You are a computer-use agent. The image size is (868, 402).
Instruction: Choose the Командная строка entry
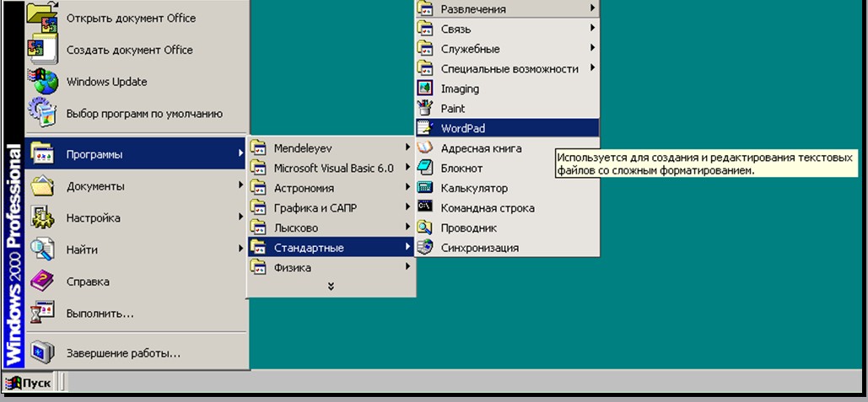coord(507,208)
